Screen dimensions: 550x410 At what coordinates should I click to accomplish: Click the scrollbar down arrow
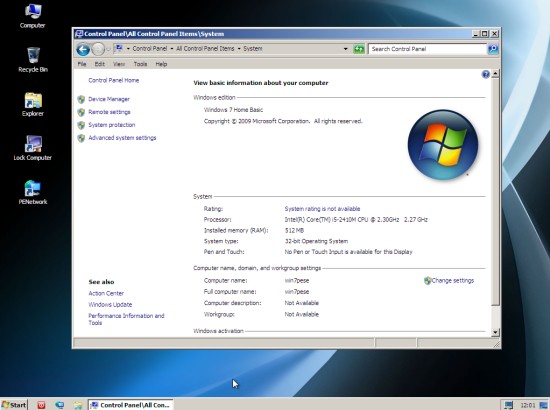[x=495, y=332]
